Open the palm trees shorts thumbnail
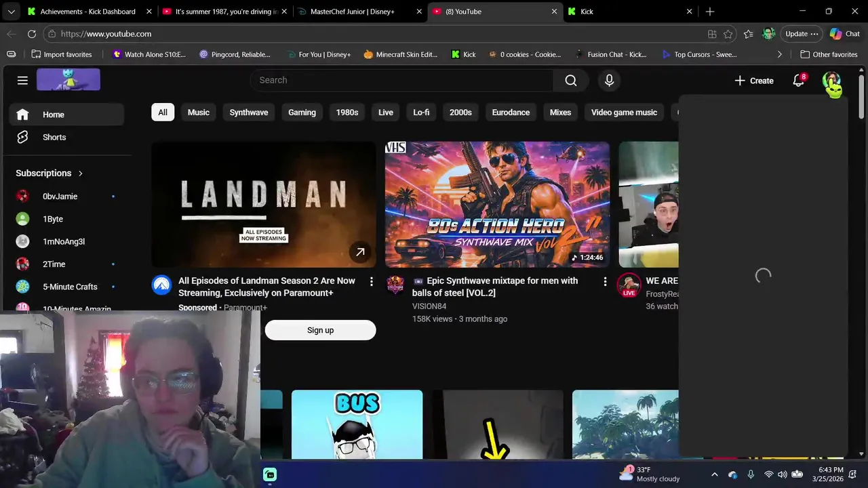The image size is (868, 488). [x=625, y=425]
